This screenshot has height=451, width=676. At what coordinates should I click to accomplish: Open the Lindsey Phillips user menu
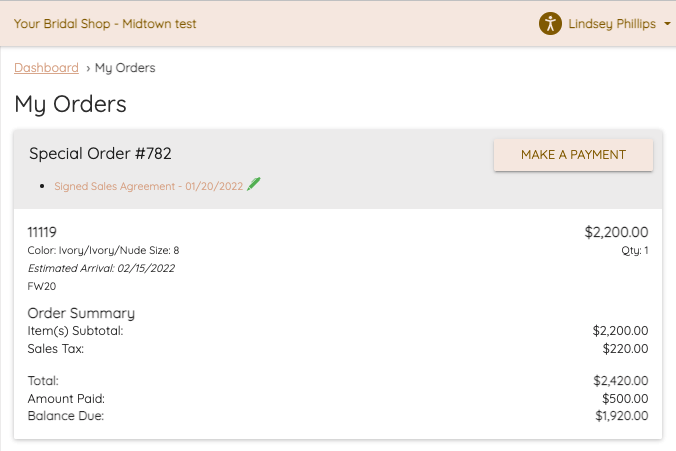click(x=612, y=24)
